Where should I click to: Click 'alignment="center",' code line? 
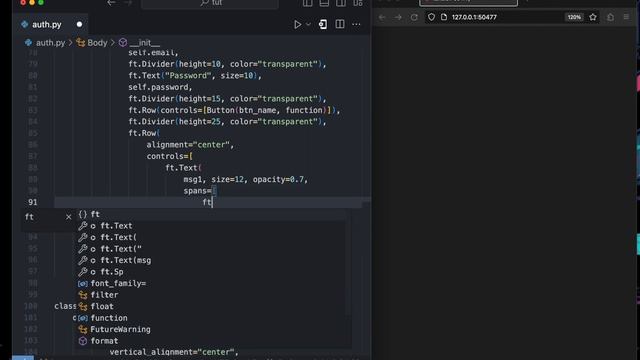click(x=190, y=145)
